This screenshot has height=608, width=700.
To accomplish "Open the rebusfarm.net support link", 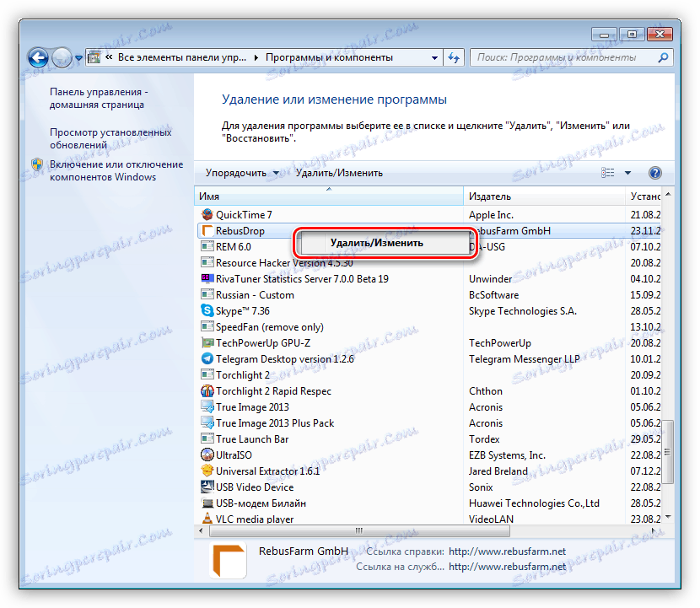I will pos(507,567).
